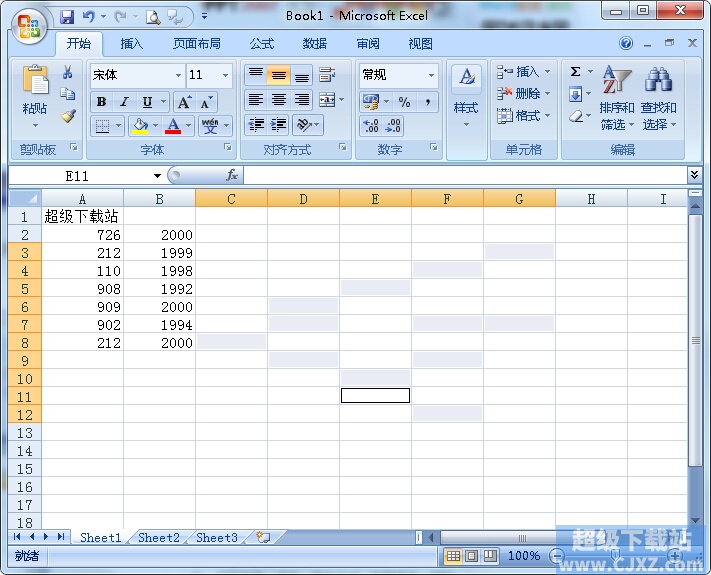The image size is (711, 575).
Task: Open the 插入 ribbon tab
Action: tap(131, 44)
